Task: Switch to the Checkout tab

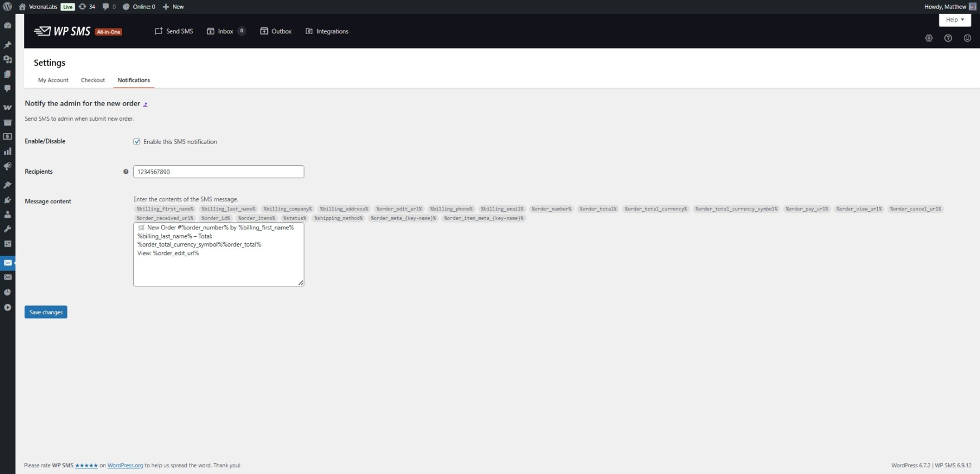Action: coord(93,80)
